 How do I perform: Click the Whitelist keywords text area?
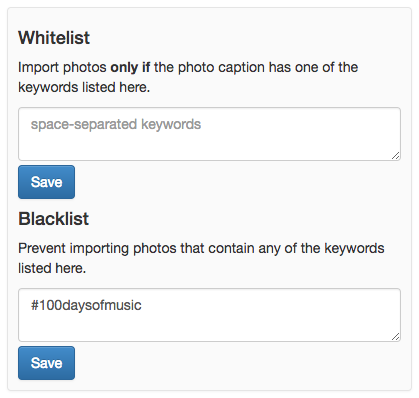pyautogui.click(x=209, y=134)
